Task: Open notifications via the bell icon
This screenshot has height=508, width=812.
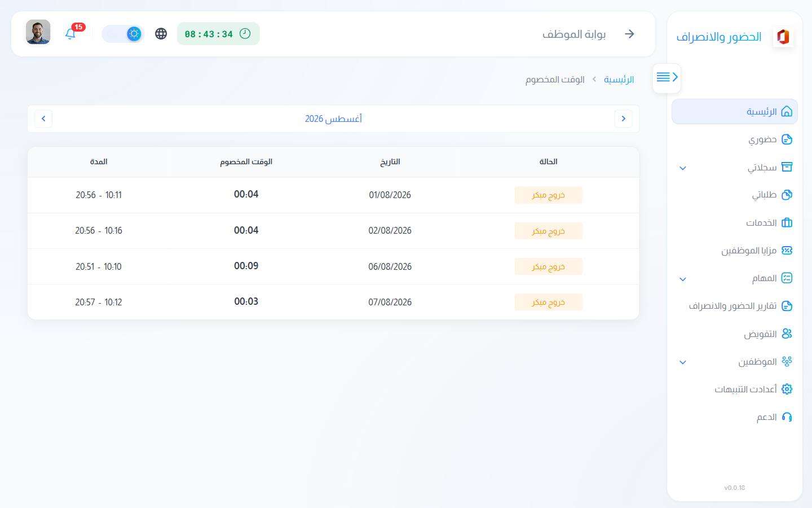Action: click(x=70, y=33)
